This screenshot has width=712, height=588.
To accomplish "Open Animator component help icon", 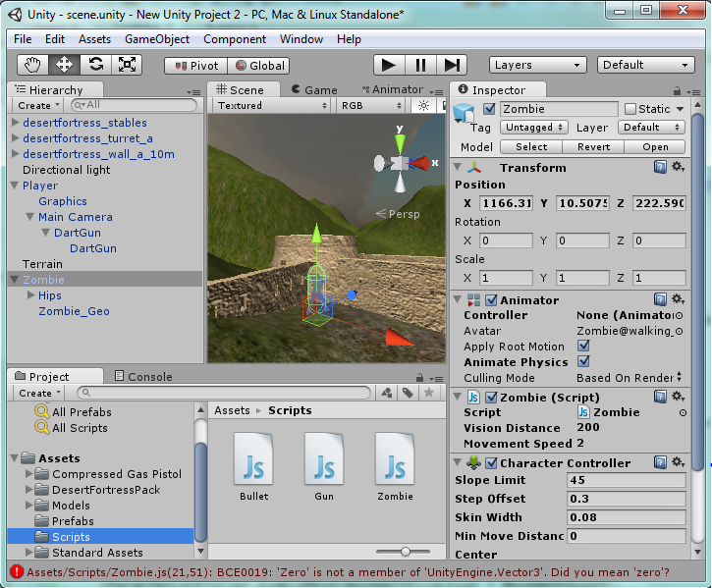I will (x=660, y=299).
